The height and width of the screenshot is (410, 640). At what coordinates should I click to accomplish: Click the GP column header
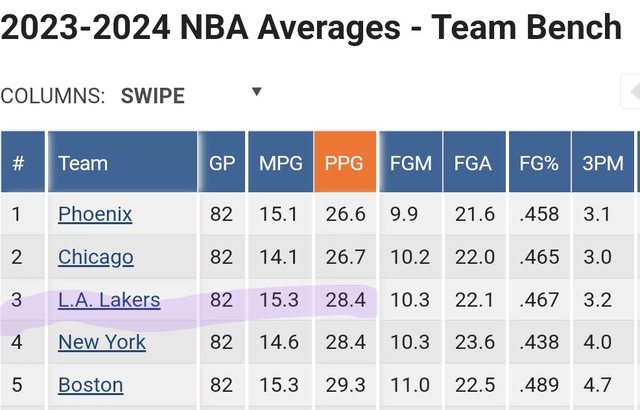coord(222,163)
